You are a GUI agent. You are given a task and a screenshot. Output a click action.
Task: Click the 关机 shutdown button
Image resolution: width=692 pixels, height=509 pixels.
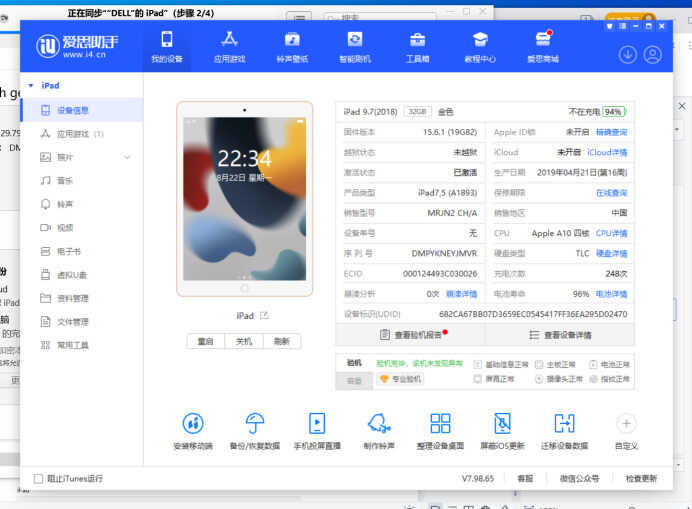click(x=243, y=341)
